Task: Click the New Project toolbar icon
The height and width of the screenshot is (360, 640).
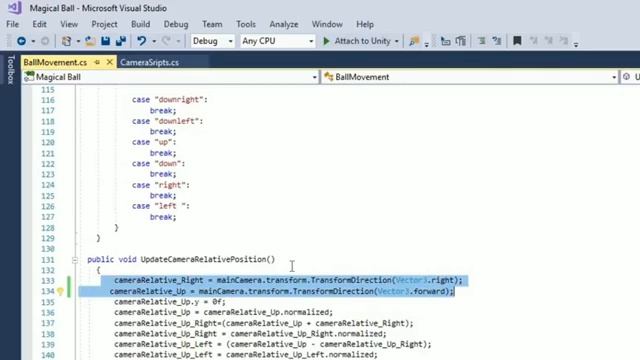Action: [66, 41]
